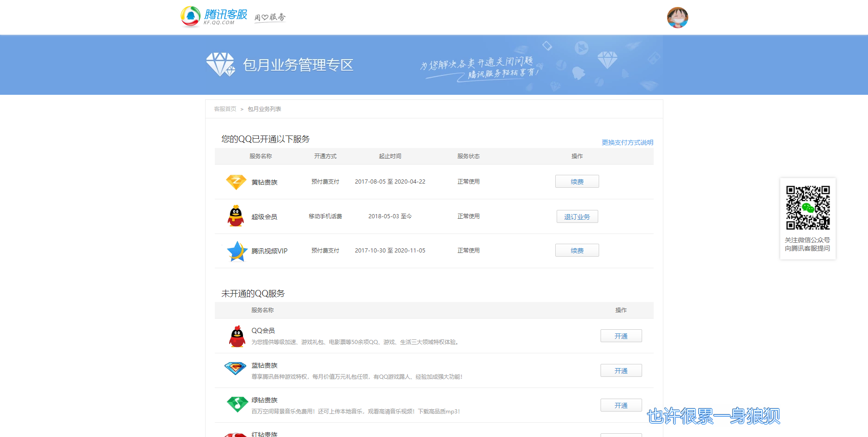The width and height of the screenshot is (868, 437).
Task: Click the user avatar in the top bar
Action: (677, 17)
